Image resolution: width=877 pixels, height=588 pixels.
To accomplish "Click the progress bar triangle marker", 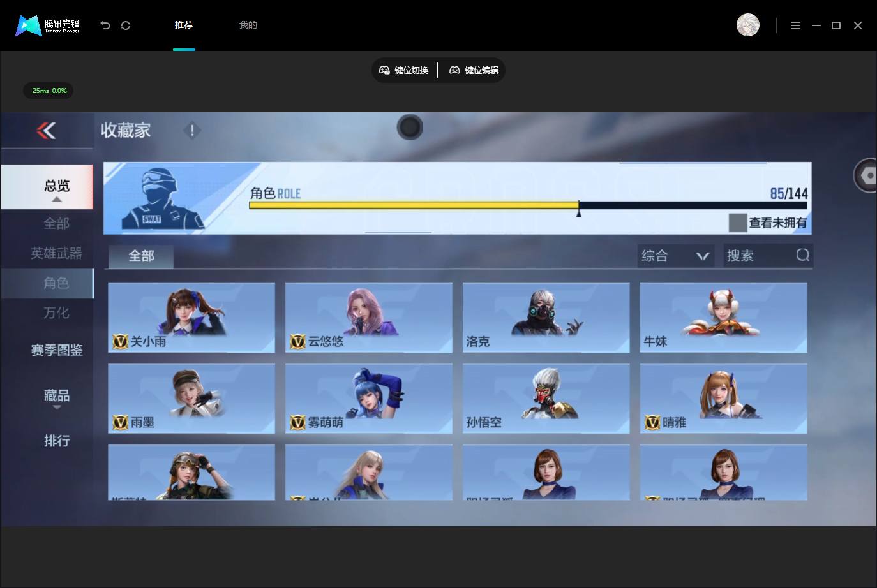I will [x=579, y=213].
